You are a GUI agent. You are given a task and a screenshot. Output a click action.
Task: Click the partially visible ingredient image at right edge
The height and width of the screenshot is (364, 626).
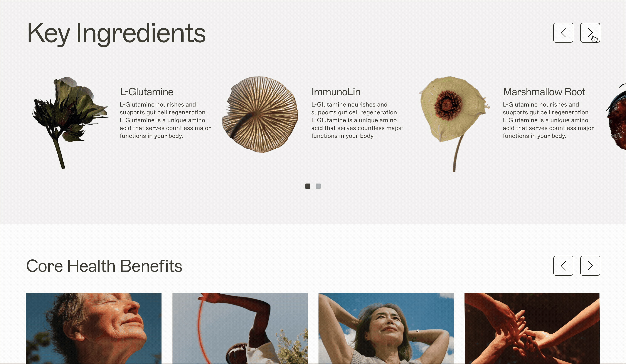617,117
